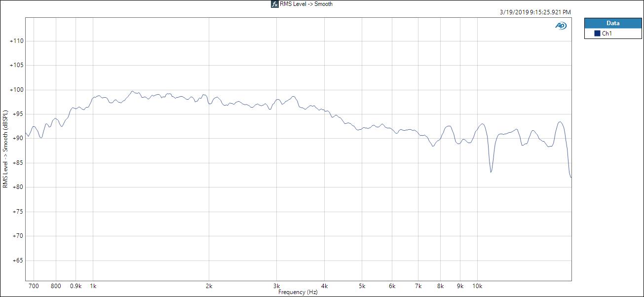The height and width of the screenshot is (297, 644).
Task: Click the 4k frequency tick label
Action: 325,286
